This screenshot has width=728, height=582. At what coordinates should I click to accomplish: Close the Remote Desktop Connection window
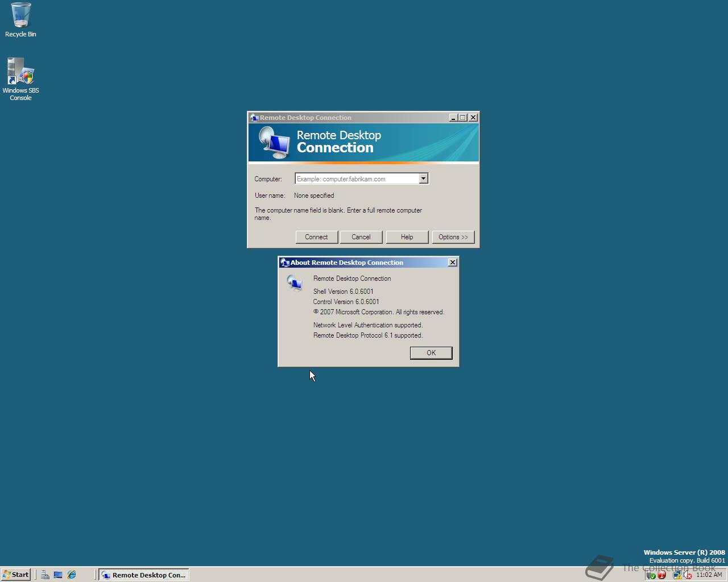(473, 118)
